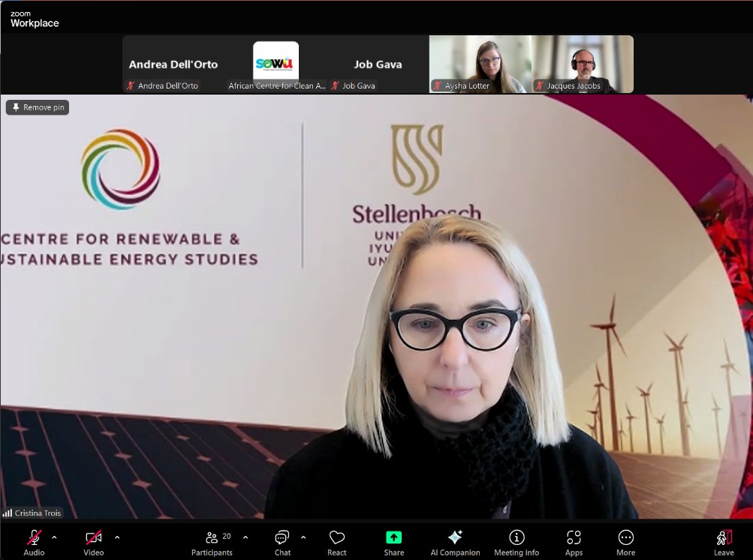The width and height of the screenshot is (753, 560).
Task: Click muted mic icon beside Job Gava label
Action: click(x=335, y=86)
